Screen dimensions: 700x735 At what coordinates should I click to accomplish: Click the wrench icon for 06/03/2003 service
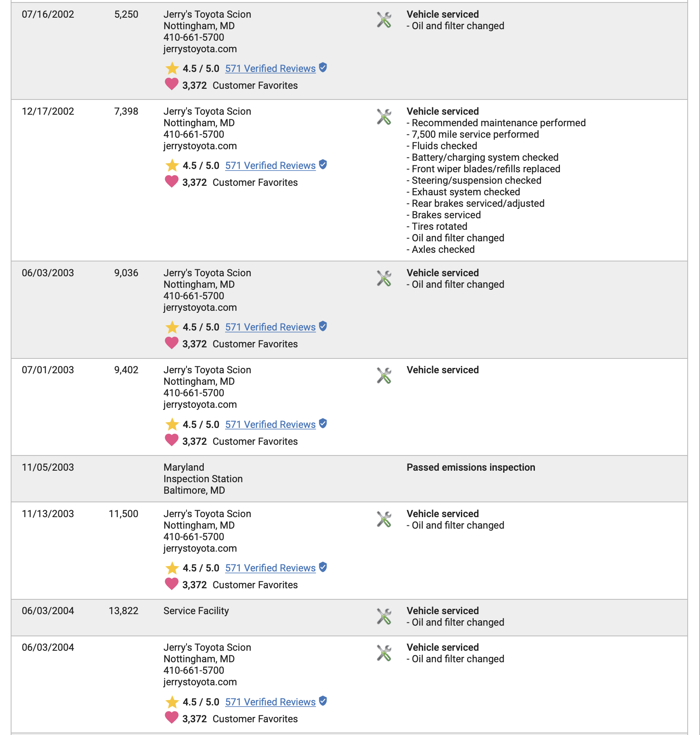[x=384, y=278]
